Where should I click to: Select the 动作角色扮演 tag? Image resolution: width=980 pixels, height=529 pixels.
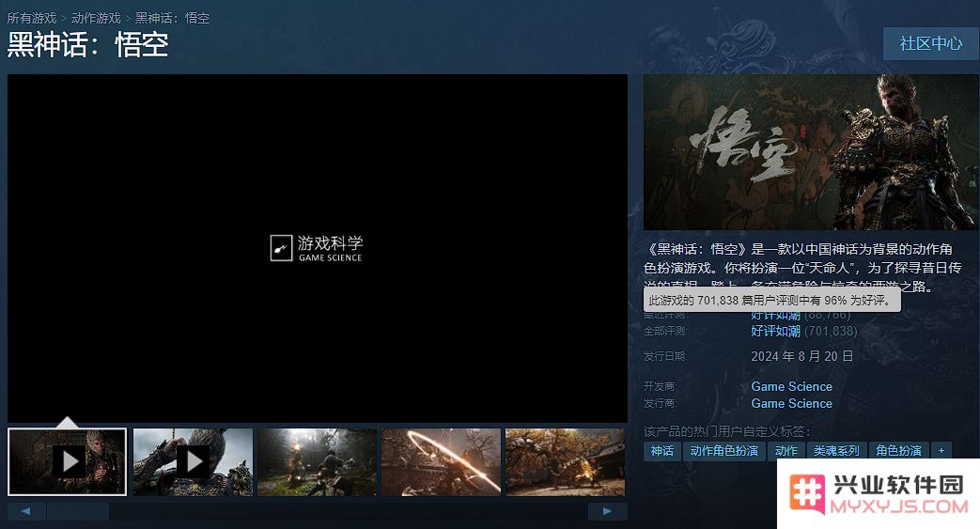coord(723,451)
